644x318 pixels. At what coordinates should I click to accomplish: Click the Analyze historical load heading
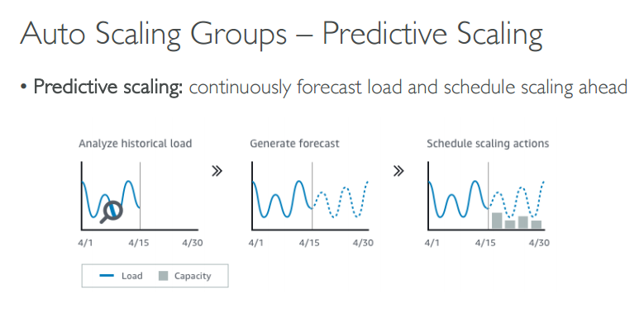pos(135,144)
